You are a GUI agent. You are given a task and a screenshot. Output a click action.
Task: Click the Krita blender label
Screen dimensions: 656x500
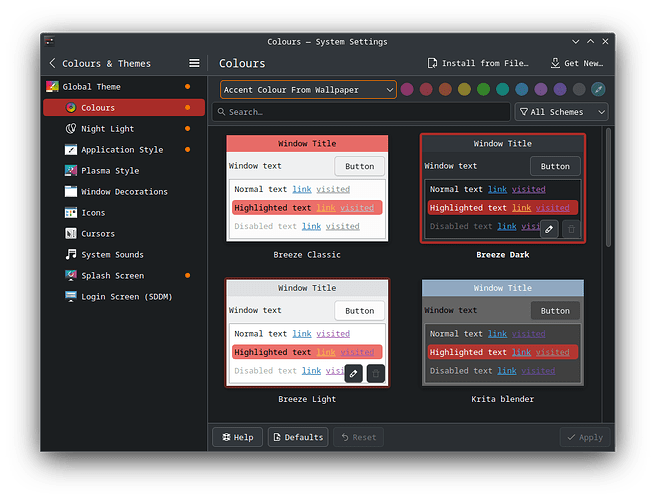coord(502,399)
